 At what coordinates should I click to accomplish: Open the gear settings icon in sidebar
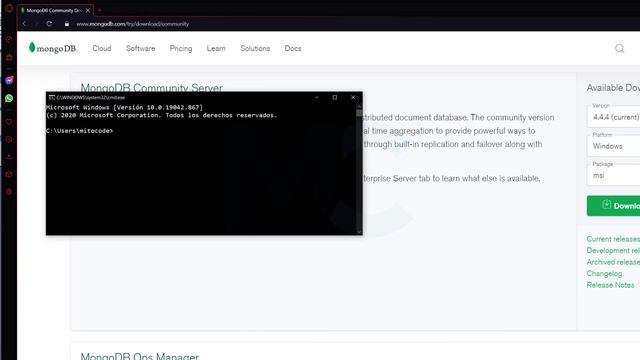[x=9, y=192]
